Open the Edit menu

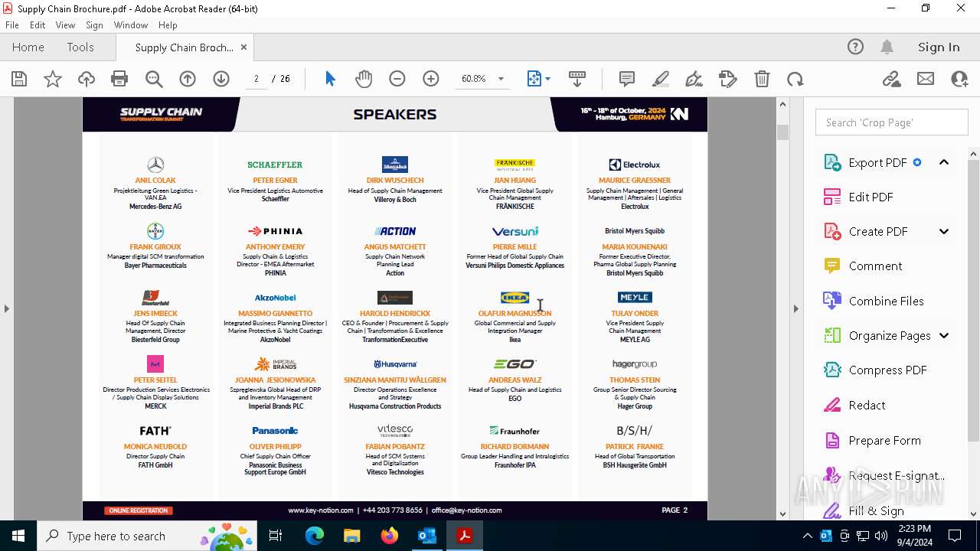tap(38, 25)
